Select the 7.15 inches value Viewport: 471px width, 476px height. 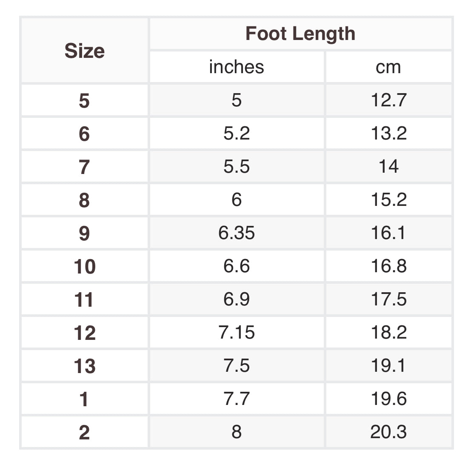click(x=237, y=332)
